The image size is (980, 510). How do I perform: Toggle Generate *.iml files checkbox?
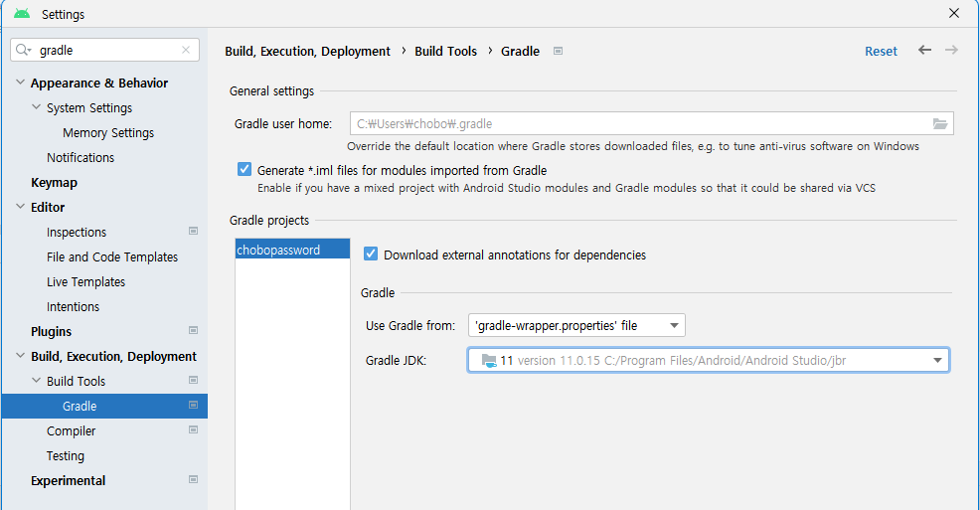point(245,169)
